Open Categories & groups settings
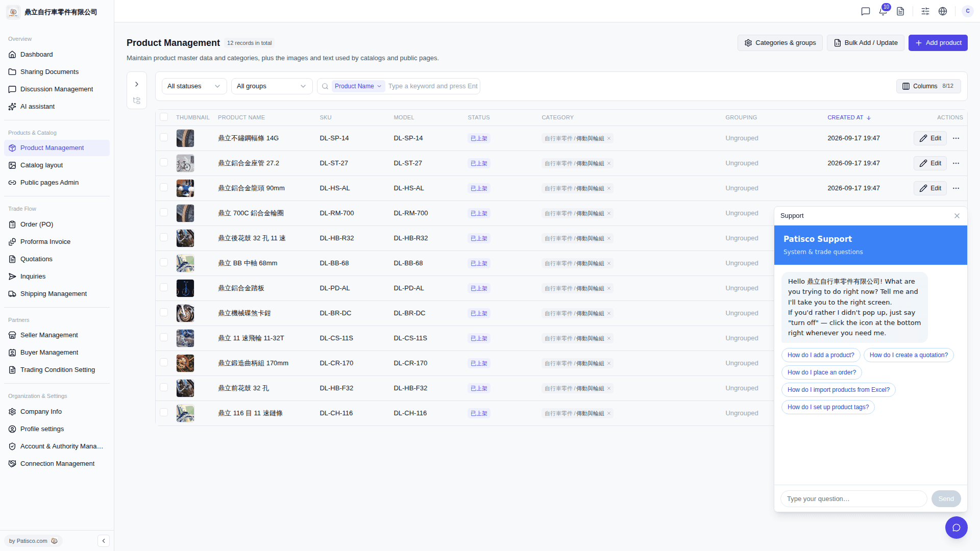 pos(779,43)
